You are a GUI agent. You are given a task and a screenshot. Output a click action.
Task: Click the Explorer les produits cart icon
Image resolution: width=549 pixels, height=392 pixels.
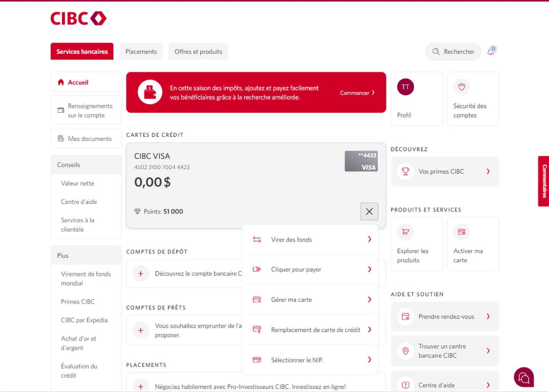(x=405, y=232)
